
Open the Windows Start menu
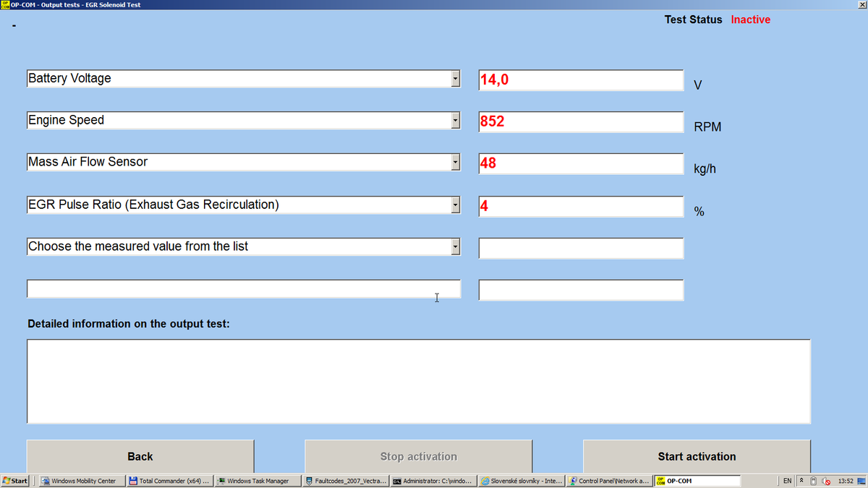pos(15,481)
